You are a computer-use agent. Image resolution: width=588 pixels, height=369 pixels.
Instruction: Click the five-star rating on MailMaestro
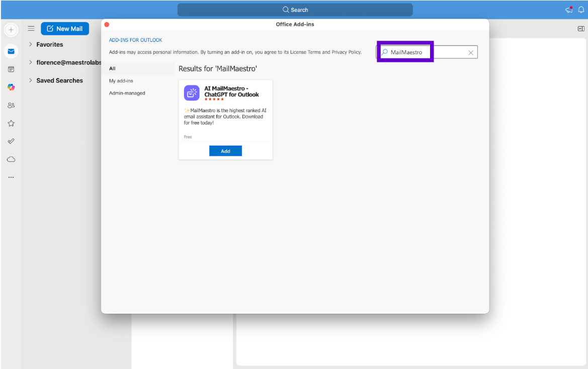coord(214,99)
